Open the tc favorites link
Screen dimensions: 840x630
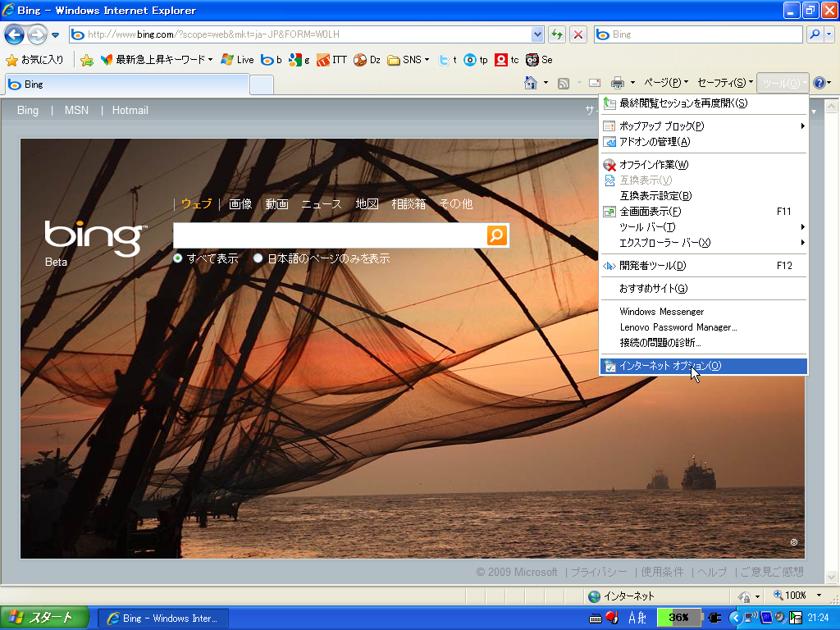click(507, 60)
